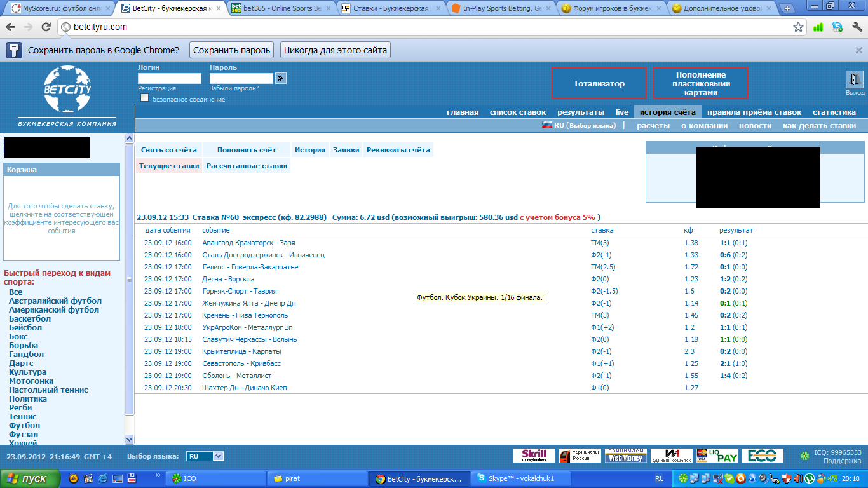Click the Skype extension icon in toolbar

(x=837, y=27)
